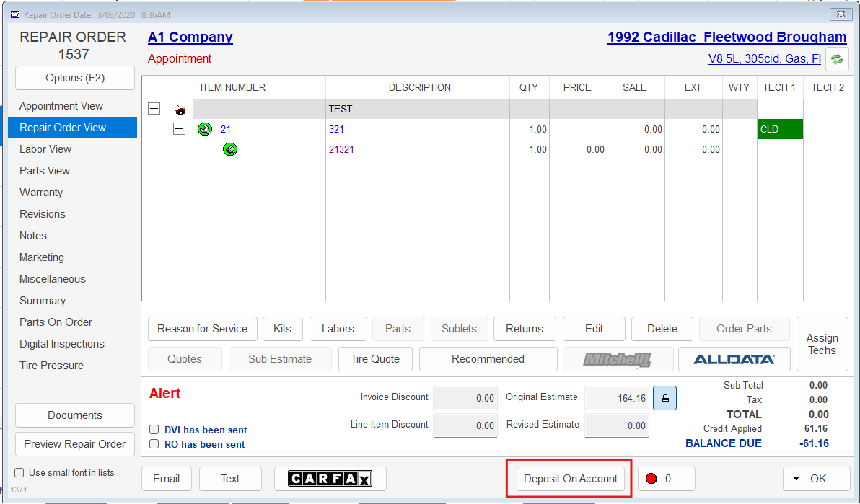This screenshot has width=860, height=504.
Task: Collapse the labor item 21 node
Action: point(180,129)
